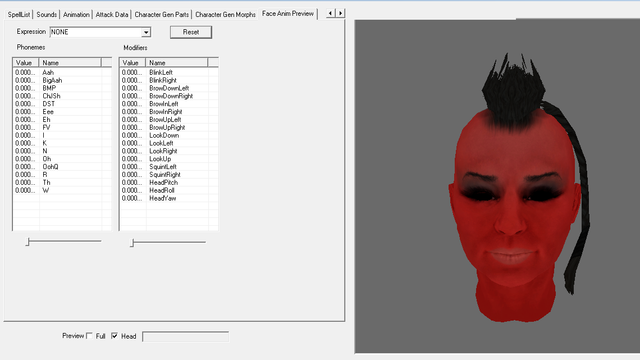Click the Reset button
Viewport: 640px width, 360px height.
[x=191, y=32]
